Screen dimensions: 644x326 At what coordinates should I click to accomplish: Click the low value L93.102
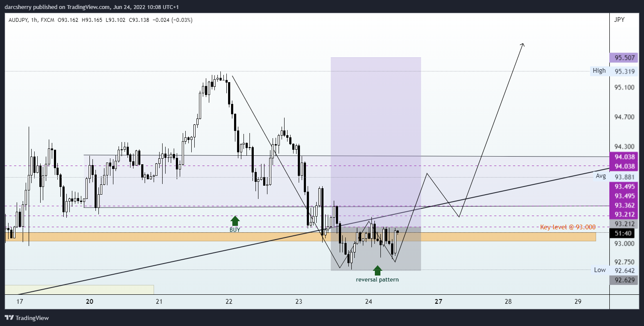pos(116,20)
